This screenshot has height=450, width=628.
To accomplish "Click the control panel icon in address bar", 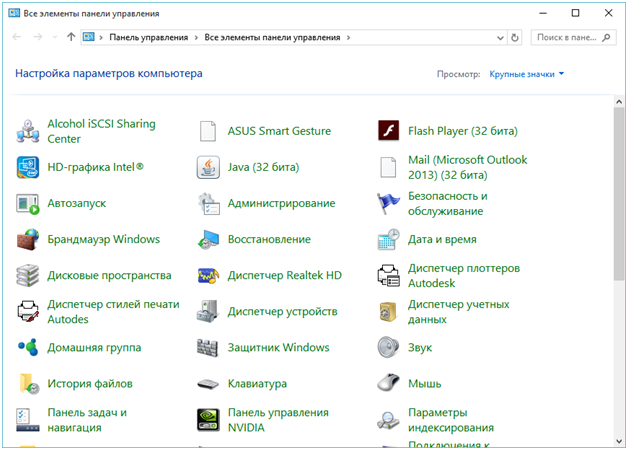I will tap(89, 37).
